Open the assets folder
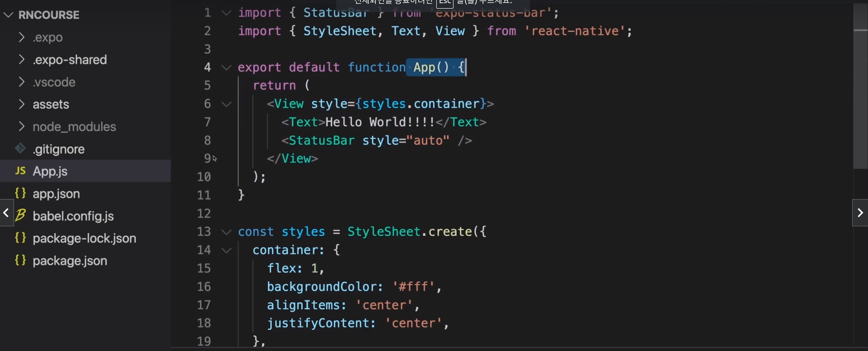 pyautogui.click(x=51, y=105)
